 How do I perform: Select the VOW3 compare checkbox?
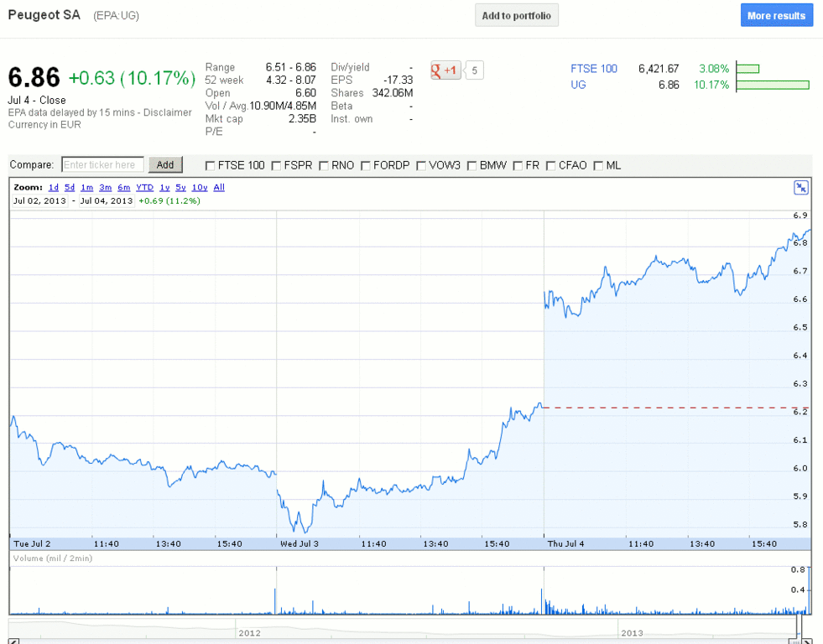(x=421, y=166)
